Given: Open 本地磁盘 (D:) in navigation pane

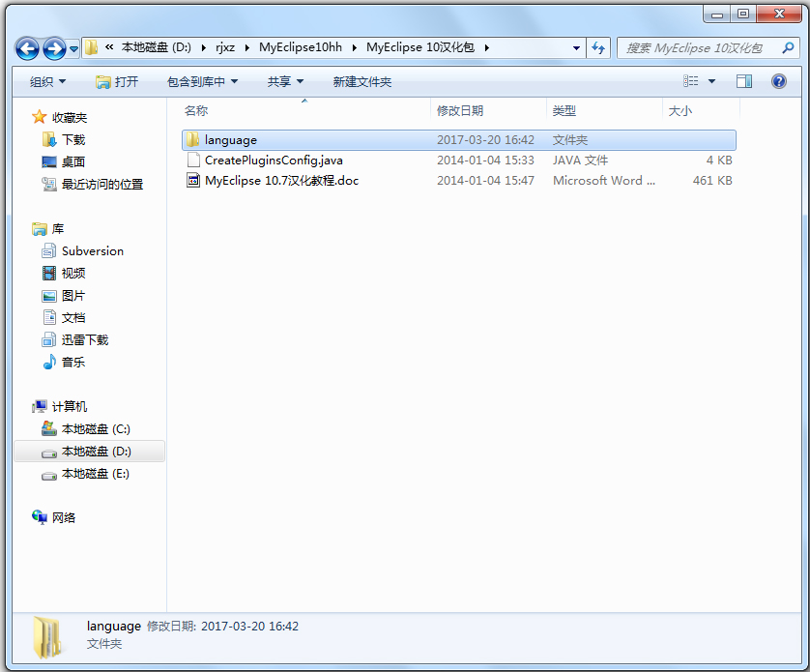Looking at the screenshot, I should pyautogui.click(x=89, y=452).
